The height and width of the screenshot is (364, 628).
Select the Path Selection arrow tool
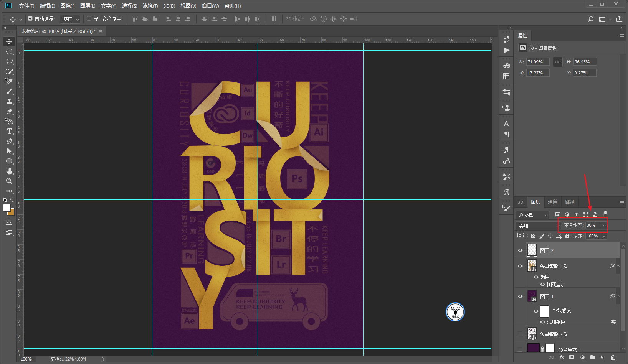coord(9,151)
